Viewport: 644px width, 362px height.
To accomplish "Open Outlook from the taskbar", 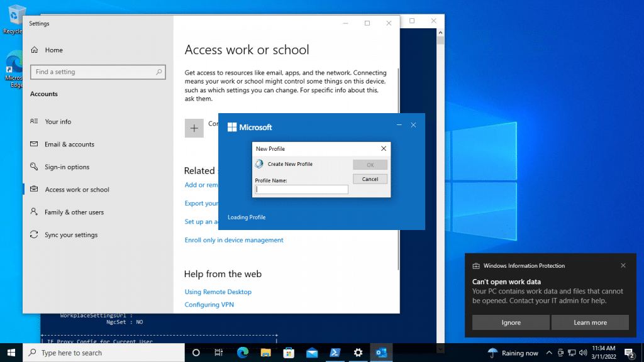I will (381, 353).
